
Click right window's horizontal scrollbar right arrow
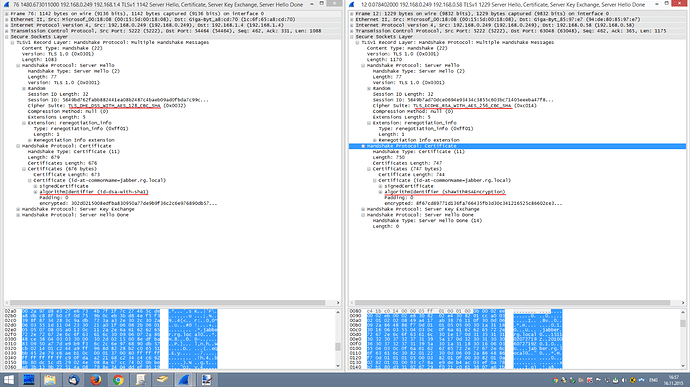point(683,302)
